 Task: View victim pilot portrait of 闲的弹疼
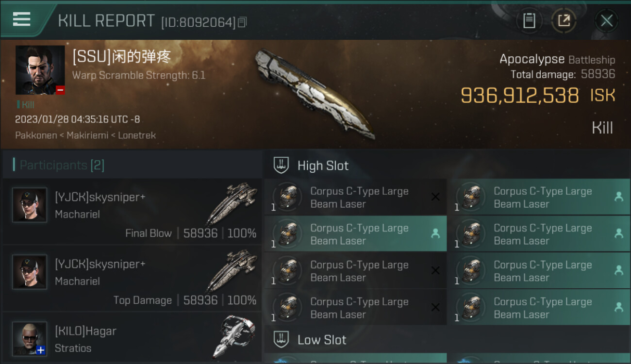tap(40, 70)
